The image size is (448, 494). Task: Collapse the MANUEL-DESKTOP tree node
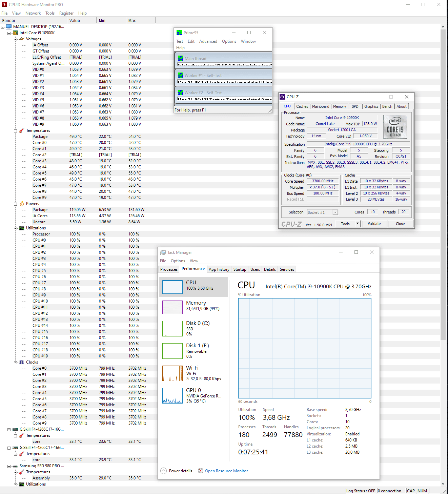(x=3, y=27)
